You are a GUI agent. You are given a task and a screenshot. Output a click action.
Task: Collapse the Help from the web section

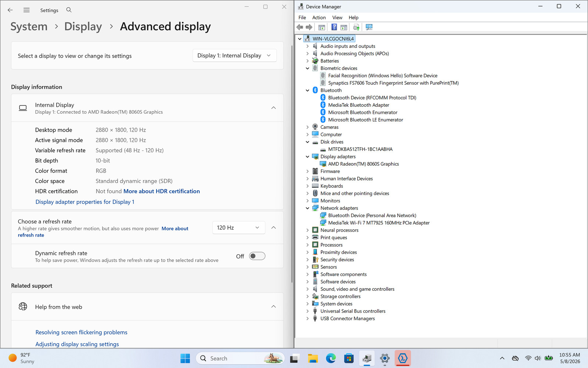click(x=273, y=307)
